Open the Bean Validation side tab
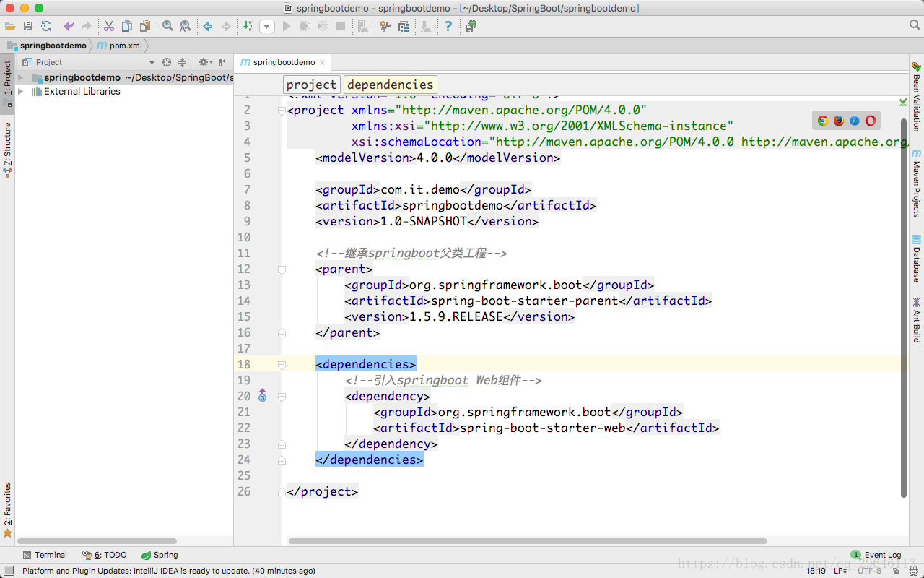Viewport: 924px width, 578px height. click(916, 95)
